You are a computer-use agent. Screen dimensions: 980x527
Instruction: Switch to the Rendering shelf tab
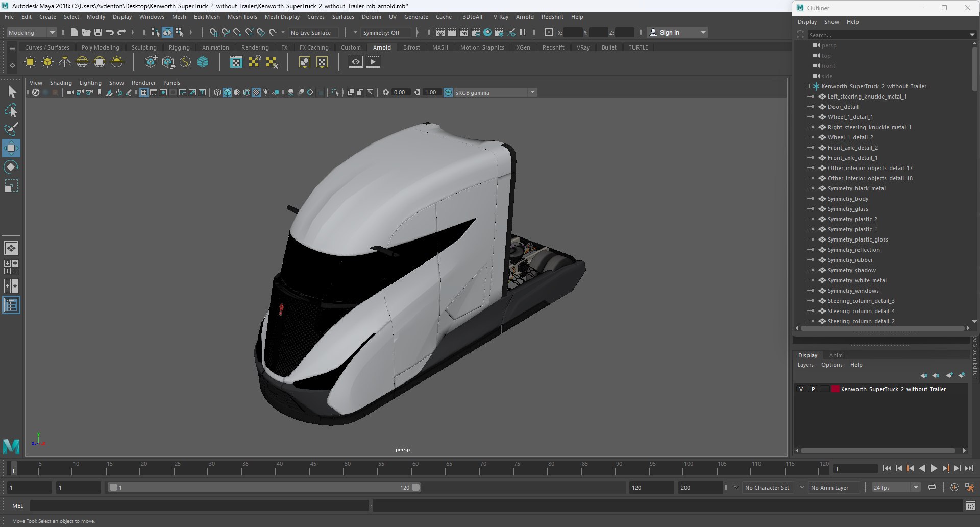point(255,47)
